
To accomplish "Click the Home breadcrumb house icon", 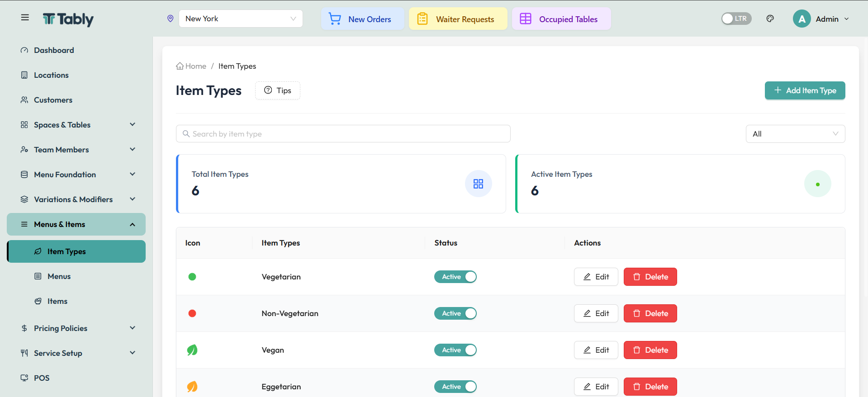I will coord(180,66).
